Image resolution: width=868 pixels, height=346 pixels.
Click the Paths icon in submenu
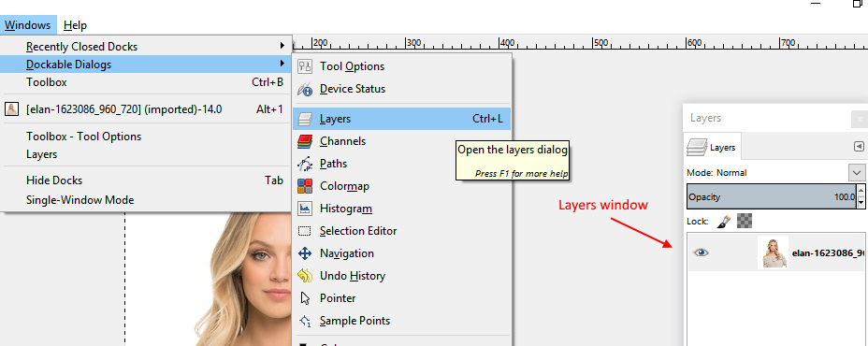(x=305, y=164)
